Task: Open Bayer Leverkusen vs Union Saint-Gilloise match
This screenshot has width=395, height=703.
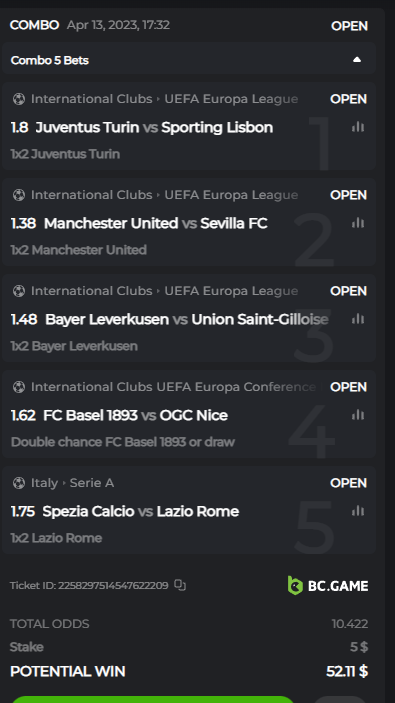Action: pos(187,319)
